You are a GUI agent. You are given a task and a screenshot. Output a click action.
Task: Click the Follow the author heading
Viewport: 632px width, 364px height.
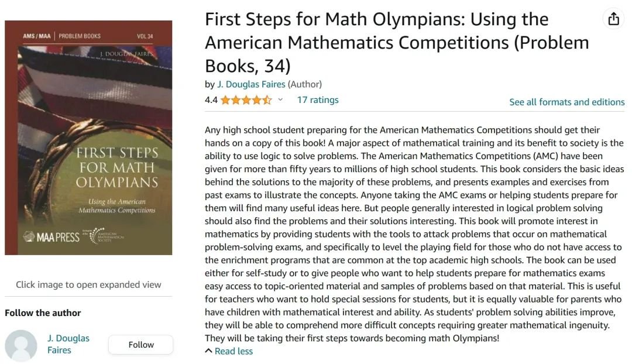click(43, 313)
